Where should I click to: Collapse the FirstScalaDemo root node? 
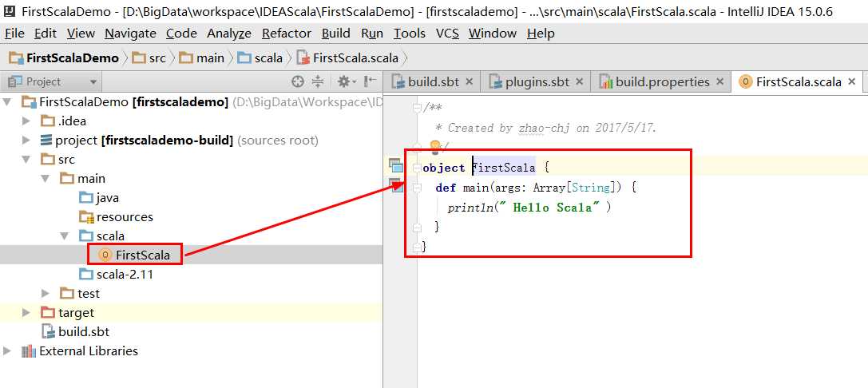coord(7,102)
